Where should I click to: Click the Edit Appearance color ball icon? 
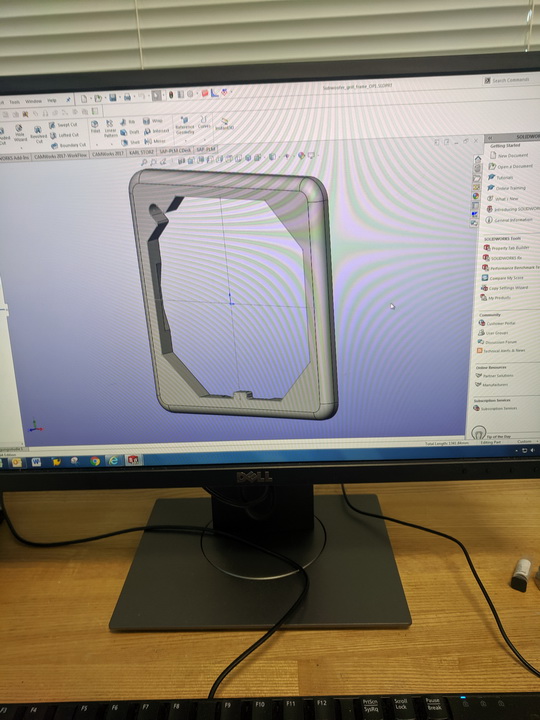(301, 156)
